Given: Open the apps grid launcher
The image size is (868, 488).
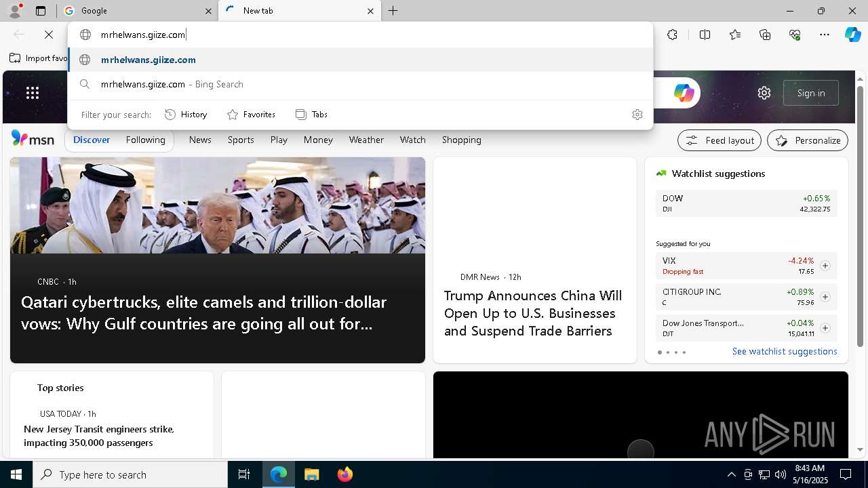Looking at the screenshot, I should tap(33, 93).
